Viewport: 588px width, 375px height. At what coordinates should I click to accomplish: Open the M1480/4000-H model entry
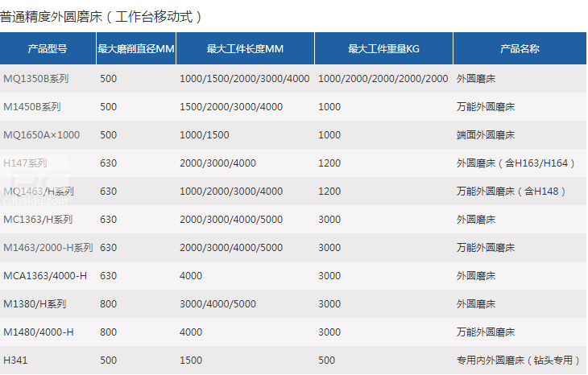tap(39, 332)
